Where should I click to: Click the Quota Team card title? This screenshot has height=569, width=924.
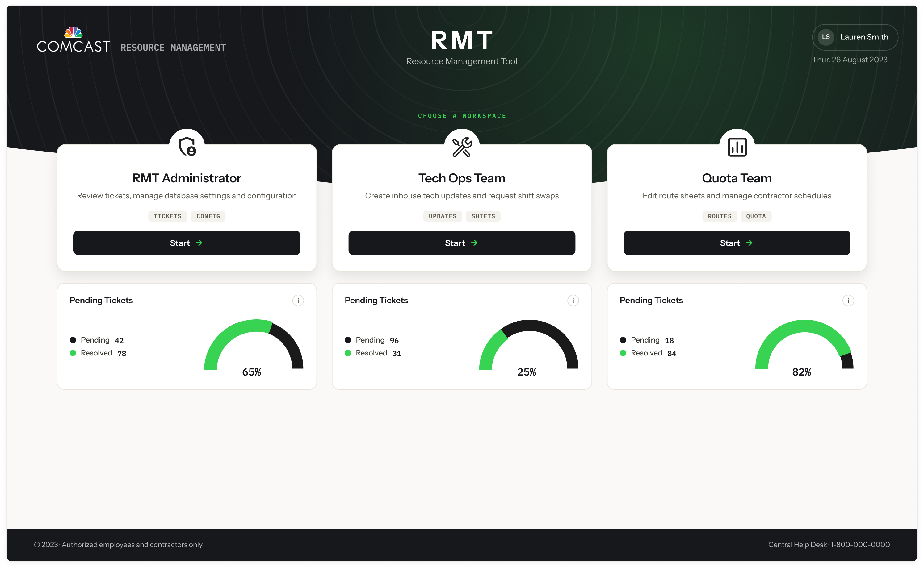tap(737, 178)
